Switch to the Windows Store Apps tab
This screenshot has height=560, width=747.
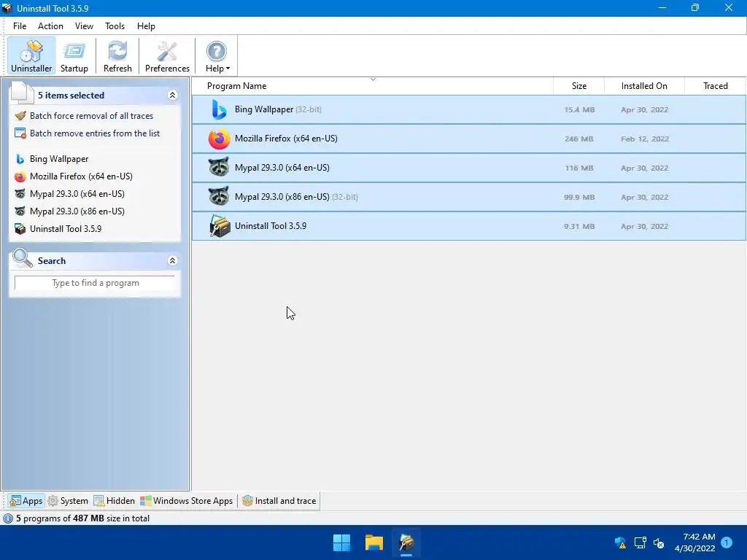187,501
